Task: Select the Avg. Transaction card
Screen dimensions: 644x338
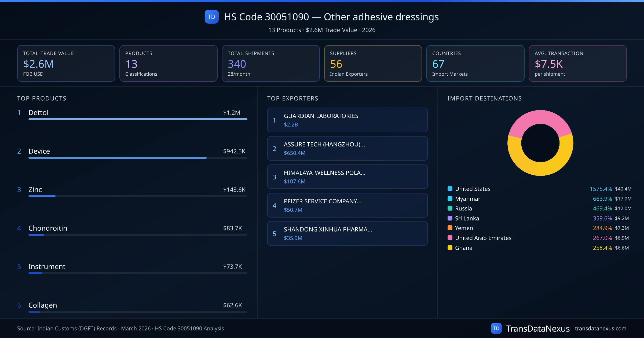Action: tap(577, 63)
